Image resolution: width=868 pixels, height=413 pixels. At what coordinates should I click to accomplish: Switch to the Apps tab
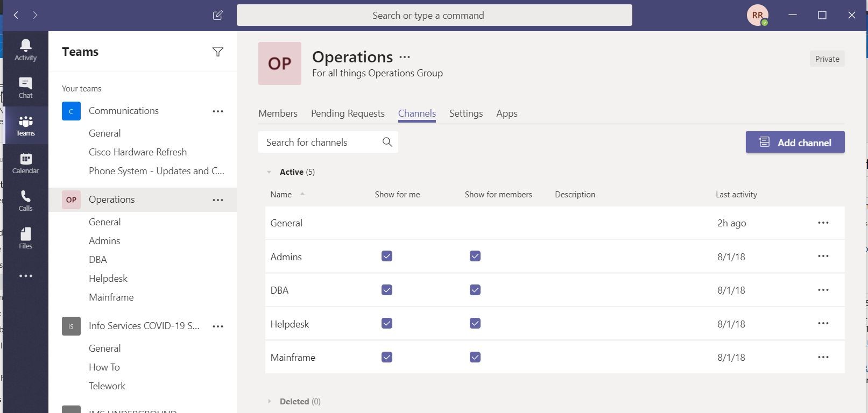(x=507, y=113)
